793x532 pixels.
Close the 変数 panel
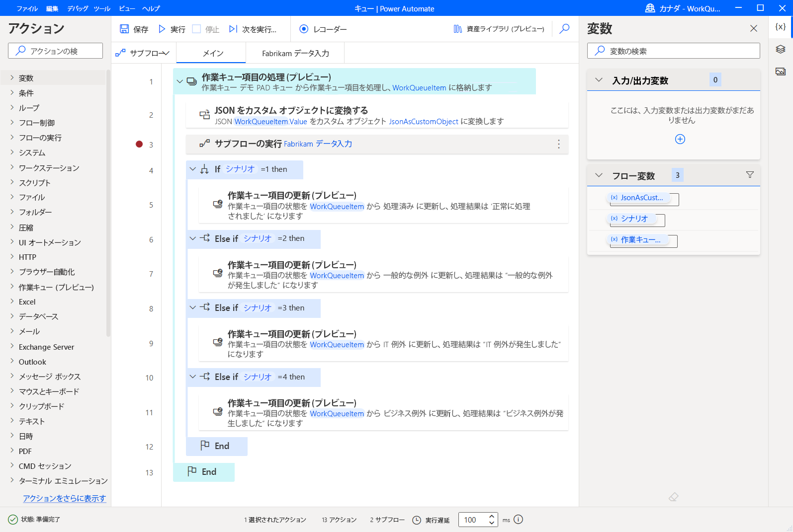(x=754, y=29)
